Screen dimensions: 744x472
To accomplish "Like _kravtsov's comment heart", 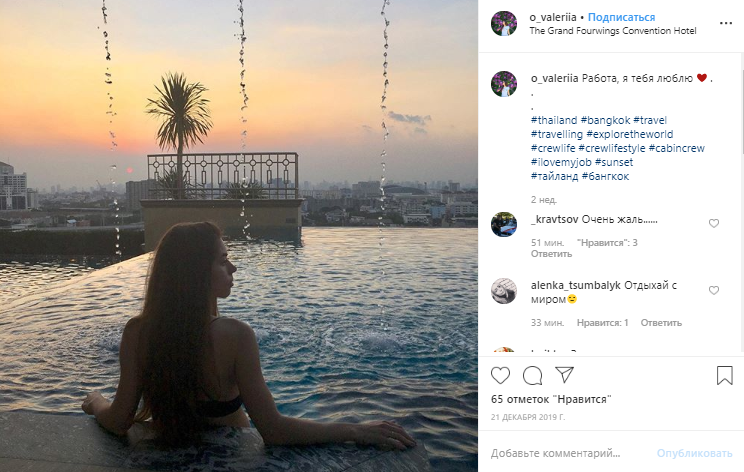I will (x=713, y=223).
